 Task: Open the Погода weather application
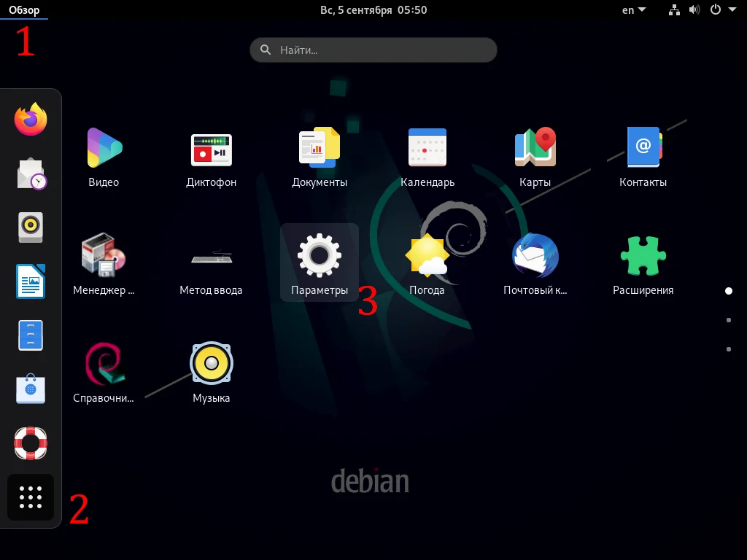coord(427,254)
